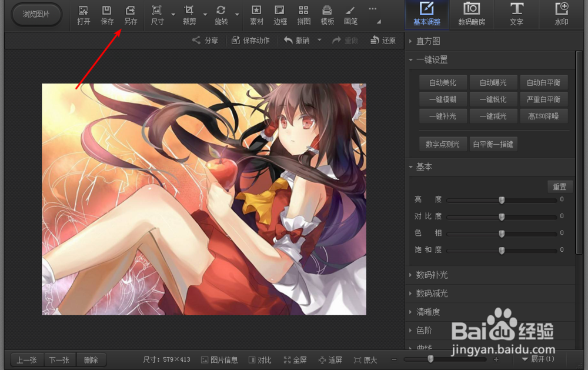The height and width of the screenshot is (370, 588).
Task: Open the more tools ellipsis menu
Action: click(x=372, y=9)
